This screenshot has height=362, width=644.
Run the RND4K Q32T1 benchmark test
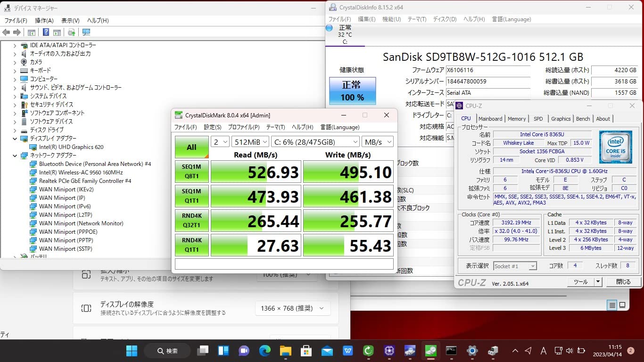pos(191,221)
